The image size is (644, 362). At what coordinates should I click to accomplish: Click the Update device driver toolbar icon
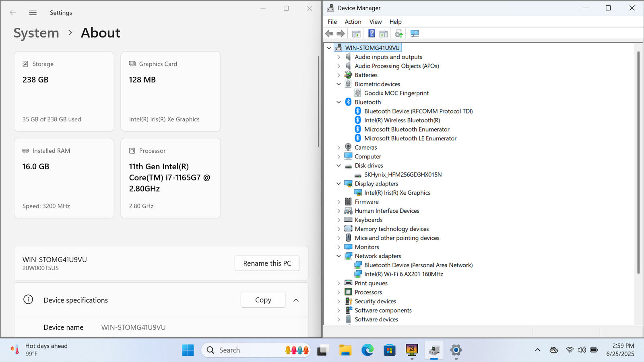tap(399, 34)
